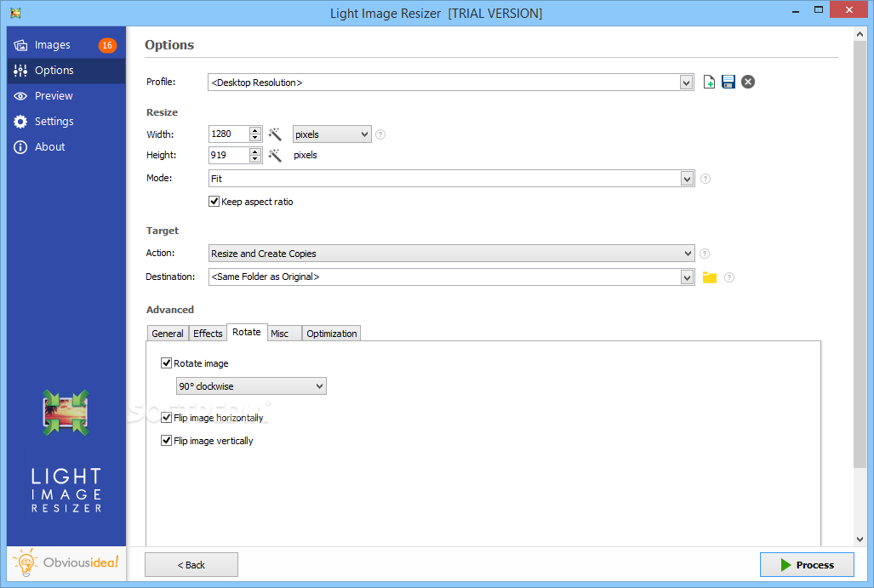Switch to the Misc tab
This screenshot has height=588, width=874.
coord(285,334)
